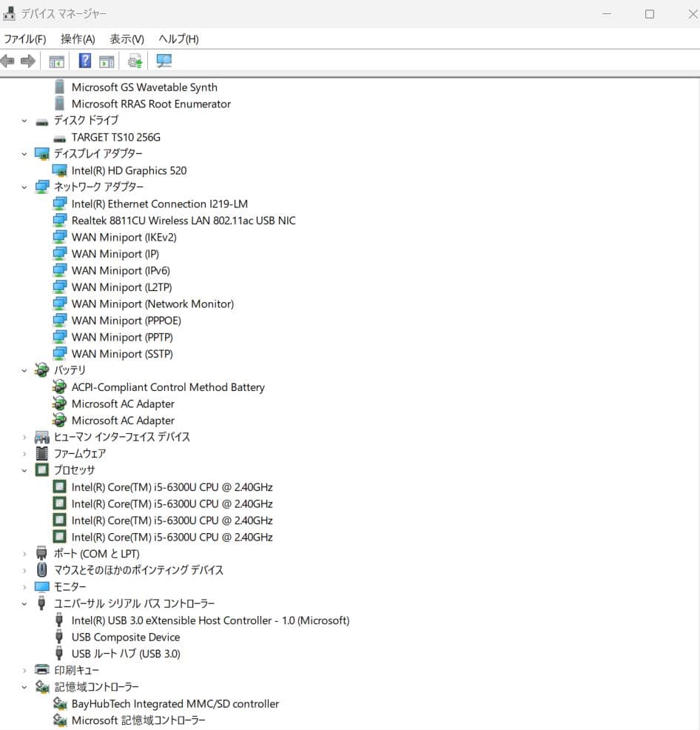Click the Back navigation arrow in the toolbar

10,60
